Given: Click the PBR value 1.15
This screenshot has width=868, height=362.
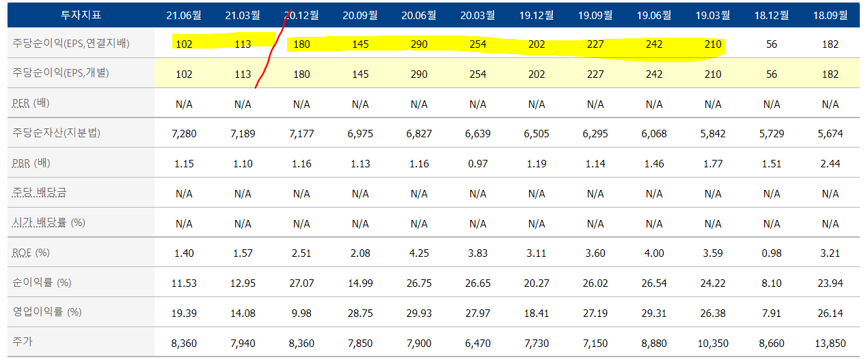Looking at the screenshot, I should click(184, 164).
